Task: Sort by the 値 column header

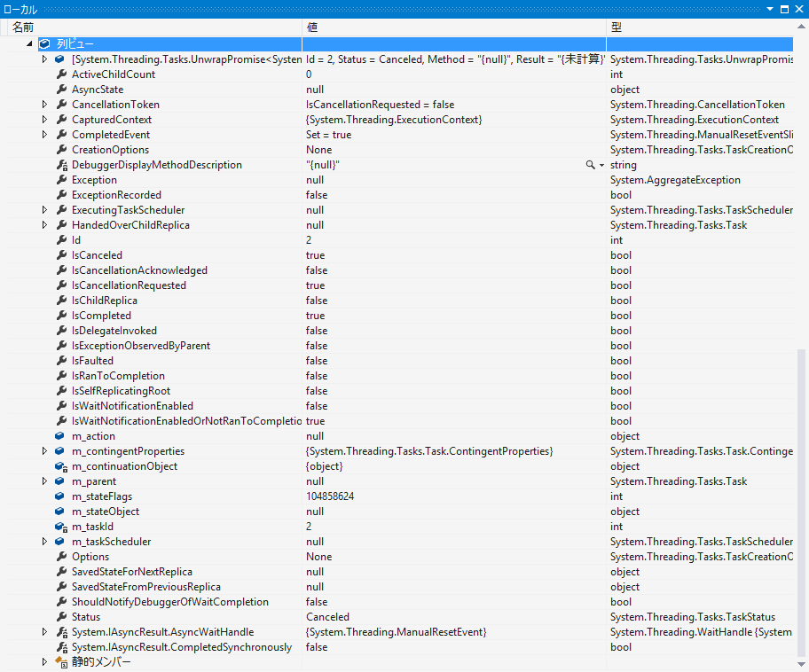Action: [454, 27]
